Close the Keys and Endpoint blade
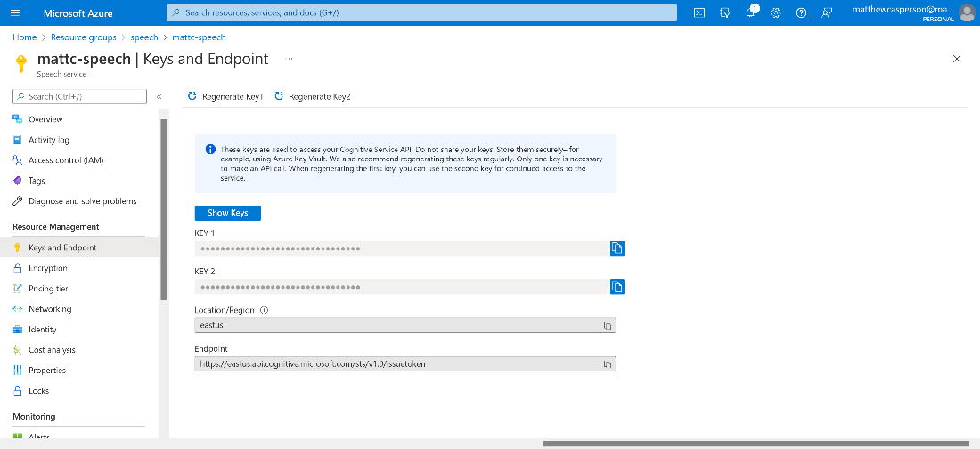The image size is (980, 449). tap(956, 59)
